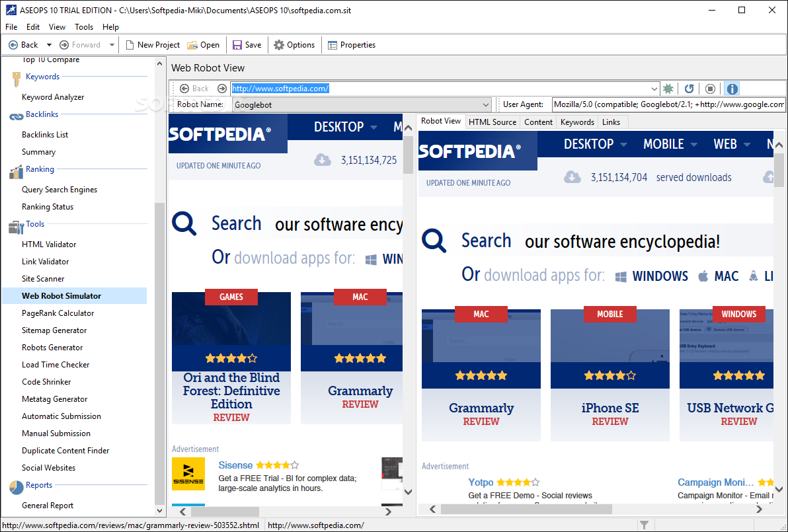Click the URL address field
788x532 pixels.
pos(440,89)
